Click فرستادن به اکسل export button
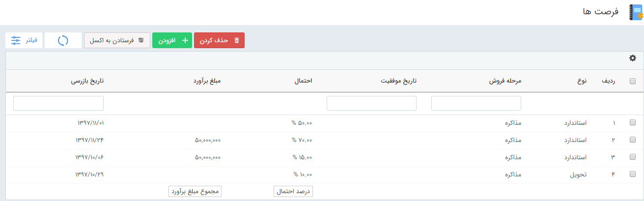 [x=117, y=40]
